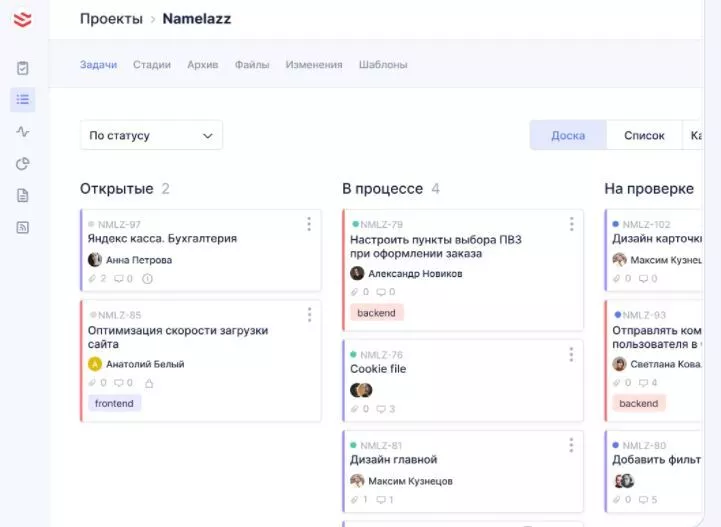Click the В процессе column header
721x527 pixels.
382,189
